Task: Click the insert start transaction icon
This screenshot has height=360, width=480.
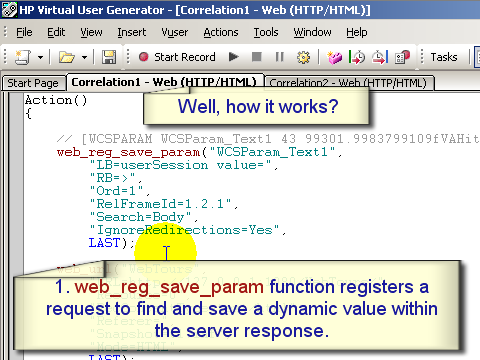Action: click(357, 57)
